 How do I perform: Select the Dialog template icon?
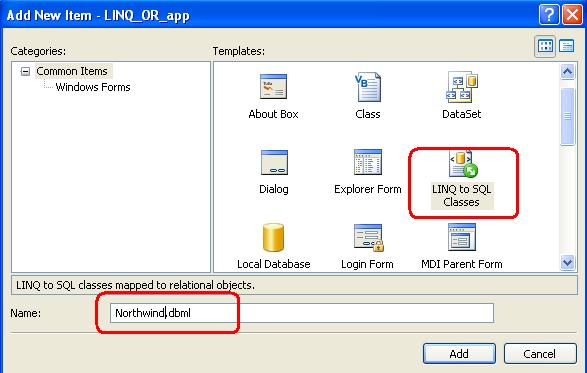pos(274,163)
